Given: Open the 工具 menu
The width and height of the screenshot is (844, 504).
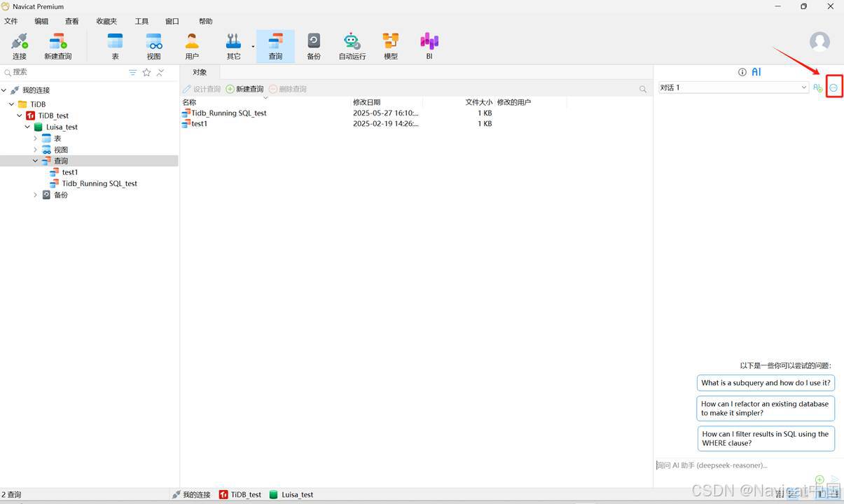Looking at the screenshot, I should [141, 22].
